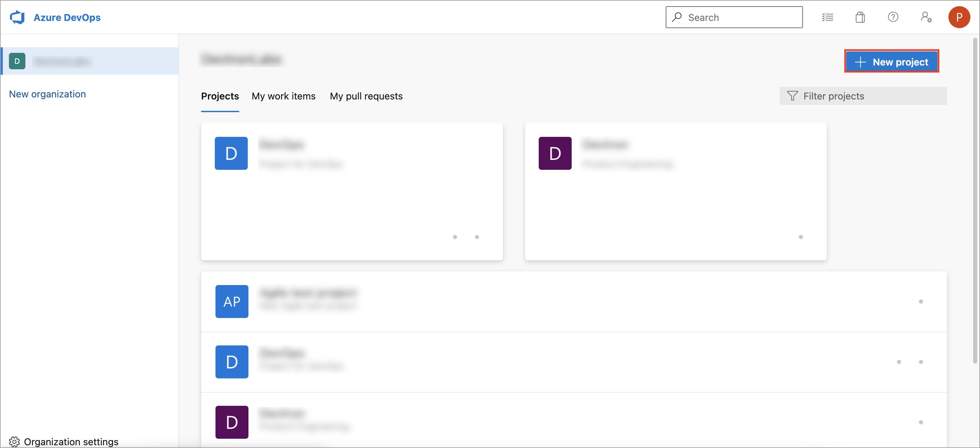
Task: Open the Help question mark icon
Action: (893, 17)
